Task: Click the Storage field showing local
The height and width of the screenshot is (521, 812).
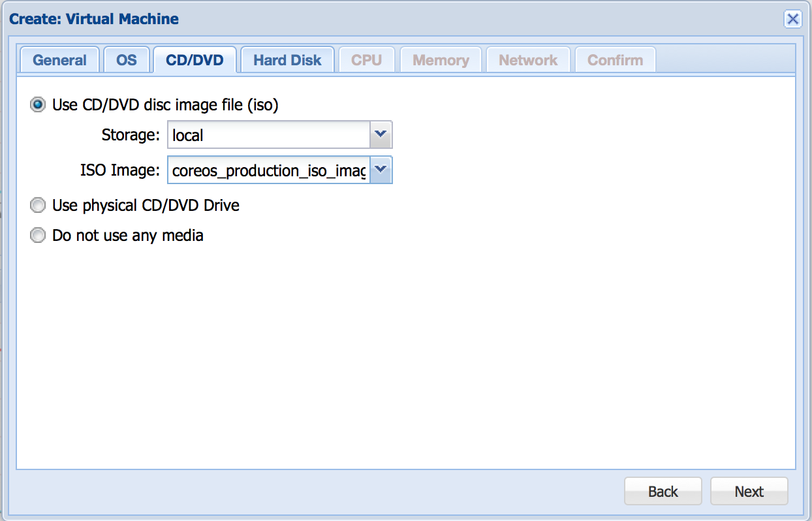Action: [269, 135]
